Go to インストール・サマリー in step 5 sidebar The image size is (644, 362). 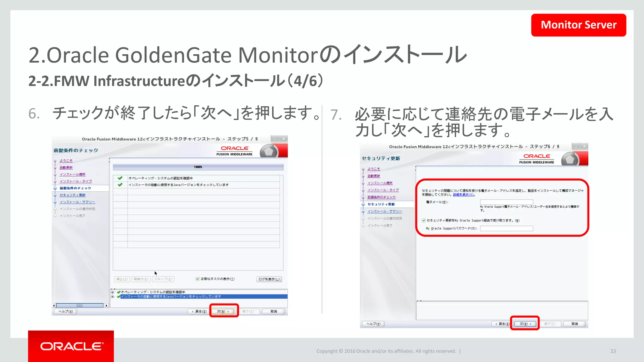point(77,202)
